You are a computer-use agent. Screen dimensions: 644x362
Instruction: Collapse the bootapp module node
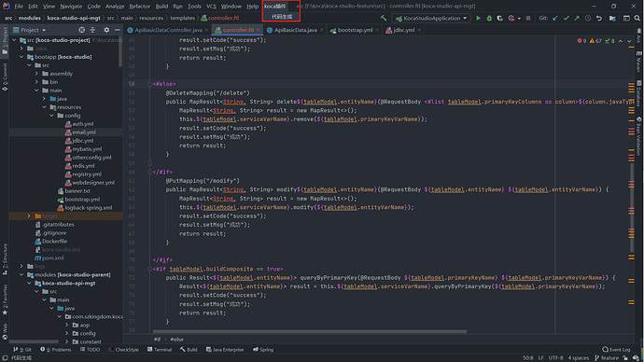[x=21, y=57]
